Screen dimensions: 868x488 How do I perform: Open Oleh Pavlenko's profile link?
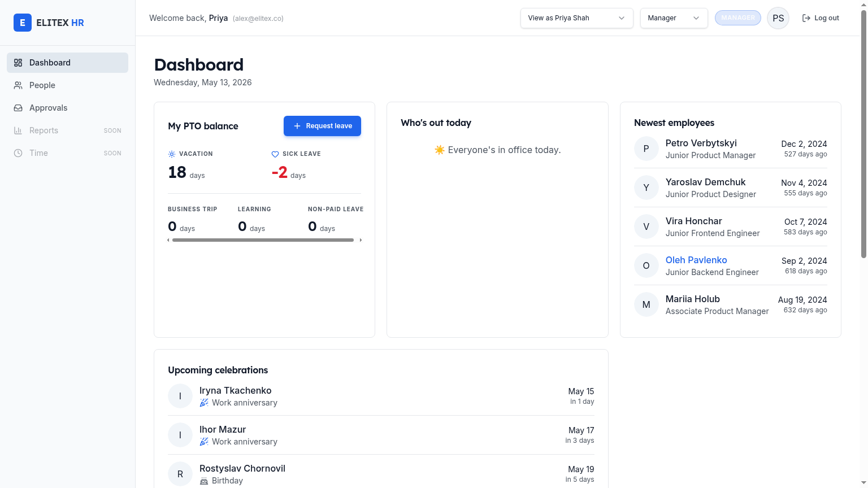click(696, 260)
